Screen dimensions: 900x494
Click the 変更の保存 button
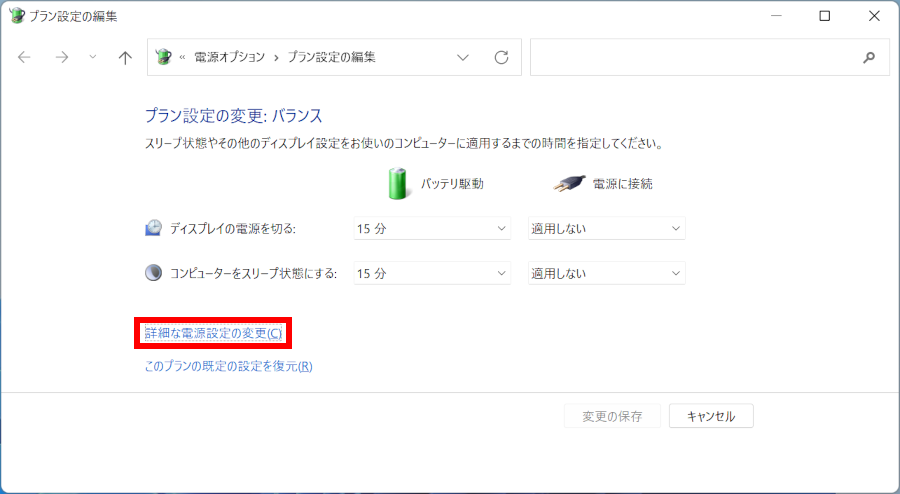[612, 416]
